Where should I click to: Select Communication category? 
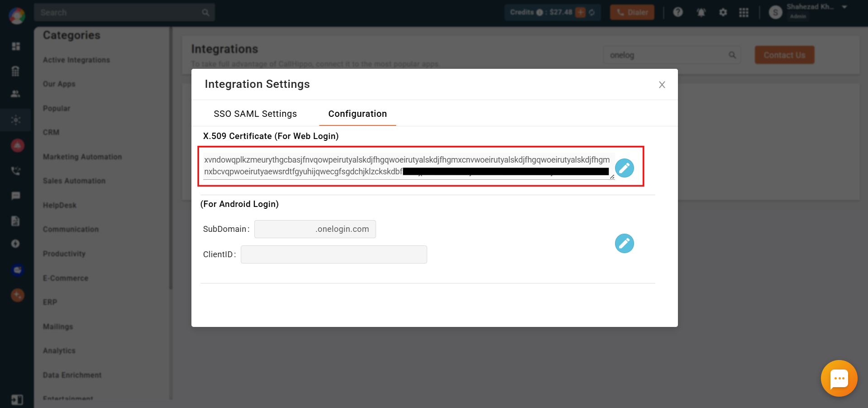click(x=71, y=229)
